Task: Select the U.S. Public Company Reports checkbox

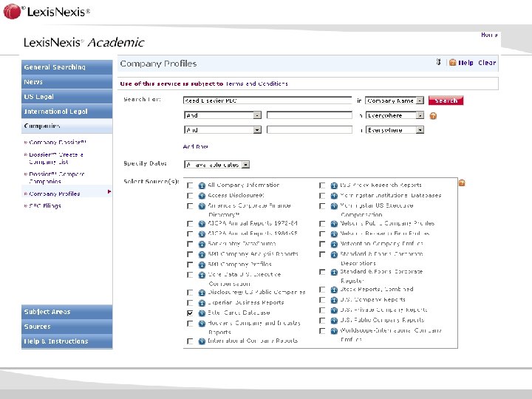Action: click(x=322, y=321)
